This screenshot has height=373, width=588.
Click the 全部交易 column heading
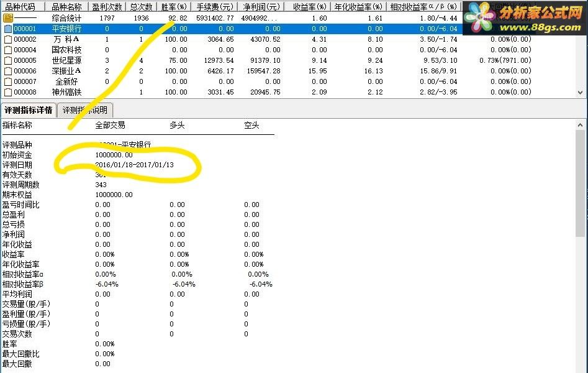click(x=110, y=125)
